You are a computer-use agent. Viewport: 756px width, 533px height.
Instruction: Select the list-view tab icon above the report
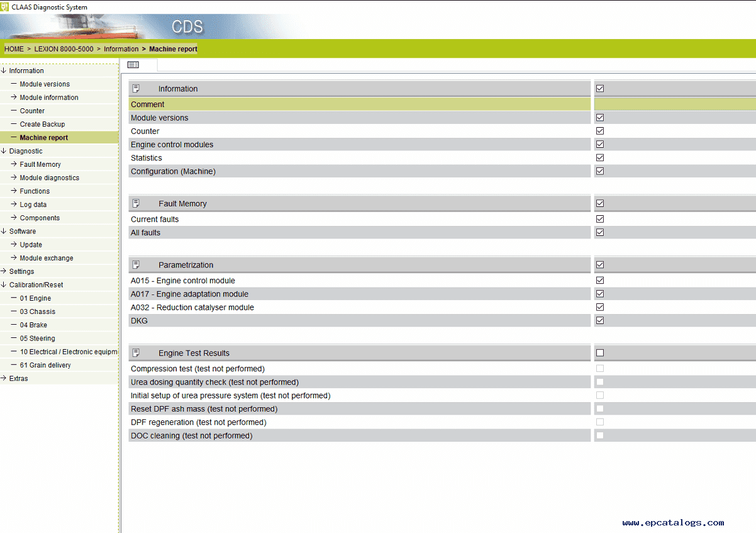133,65
